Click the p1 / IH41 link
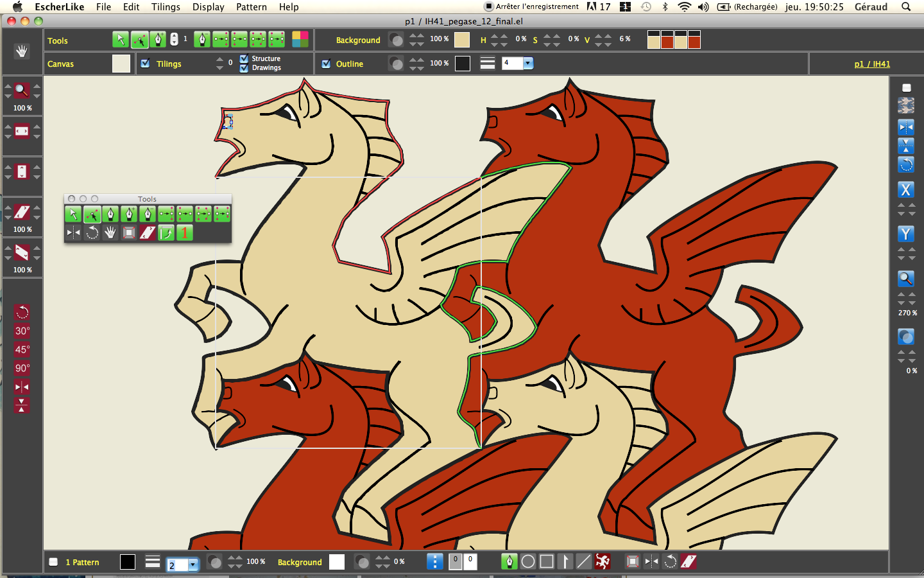 tap(872, 64)
